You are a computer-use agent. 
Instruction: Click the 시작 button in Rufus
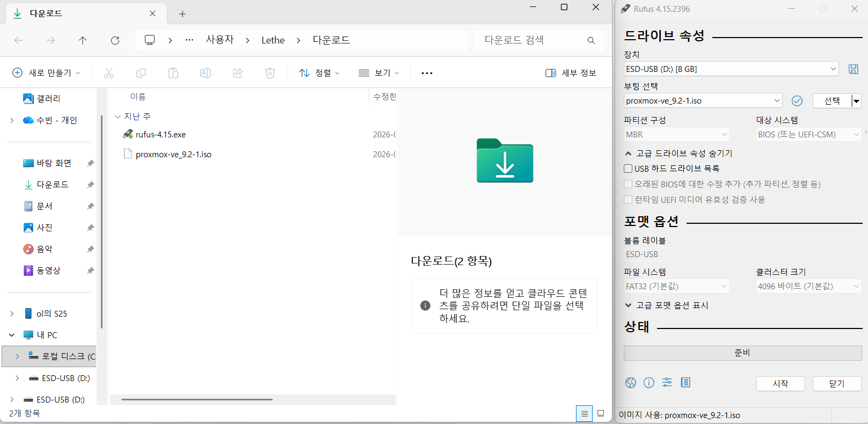pyautogui.click(x=781, y=384)
